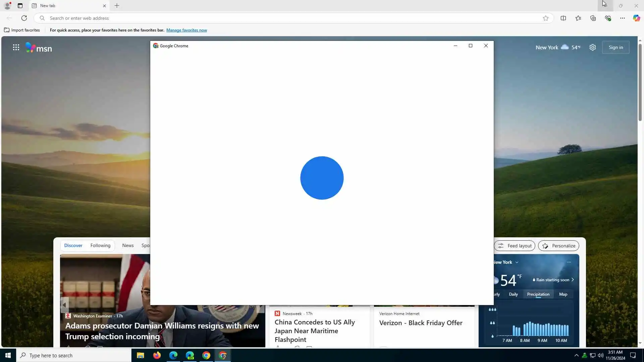Click the Feed layout button

tap(515, 246)
